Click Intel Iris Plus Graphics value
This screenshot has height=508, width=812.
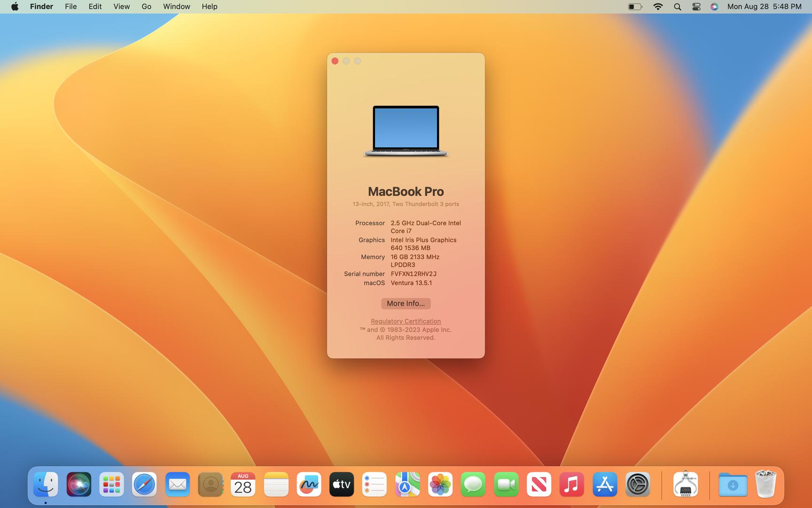pyautogui.click(x=423, y=244)
